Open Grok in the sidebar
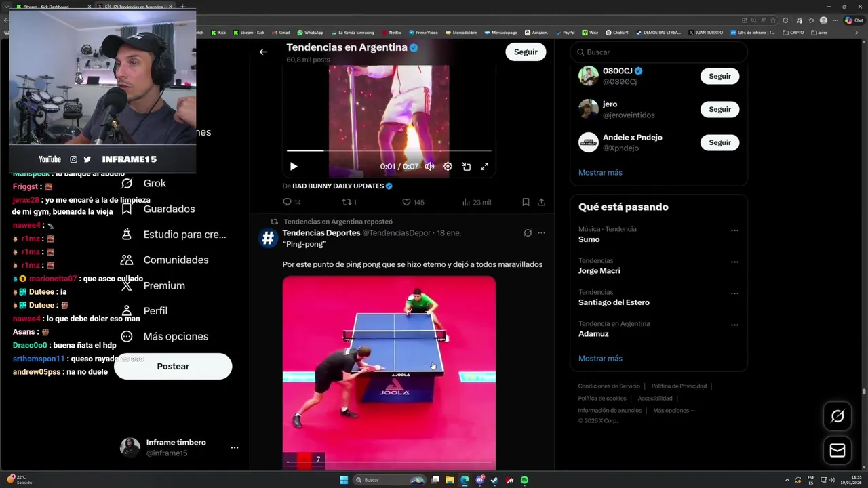The image size is (868, 488). (x=143, y=183)
